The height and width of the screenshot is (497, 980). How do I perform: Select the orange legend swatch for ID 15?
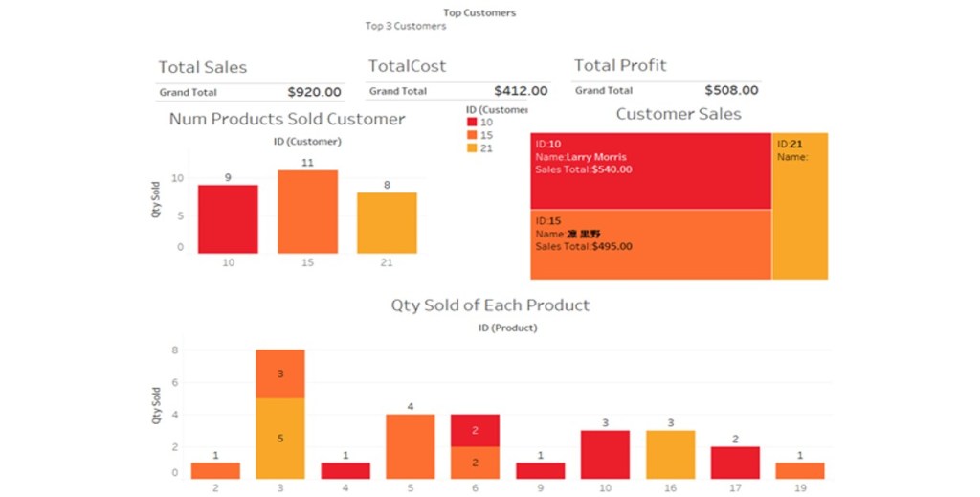(472, 135)
